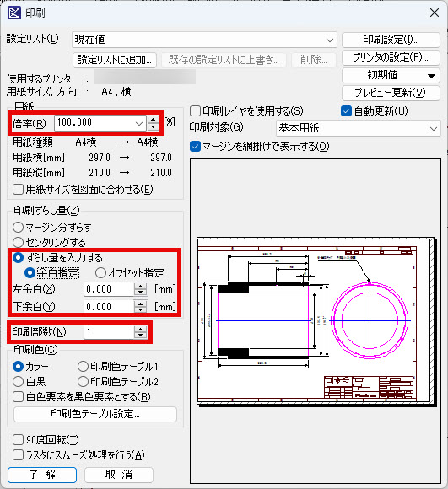Increase 左余白(X) with the up arrow
Image resolution: width=448 pixels, height=489 pixels.
(x=140, y=286)
